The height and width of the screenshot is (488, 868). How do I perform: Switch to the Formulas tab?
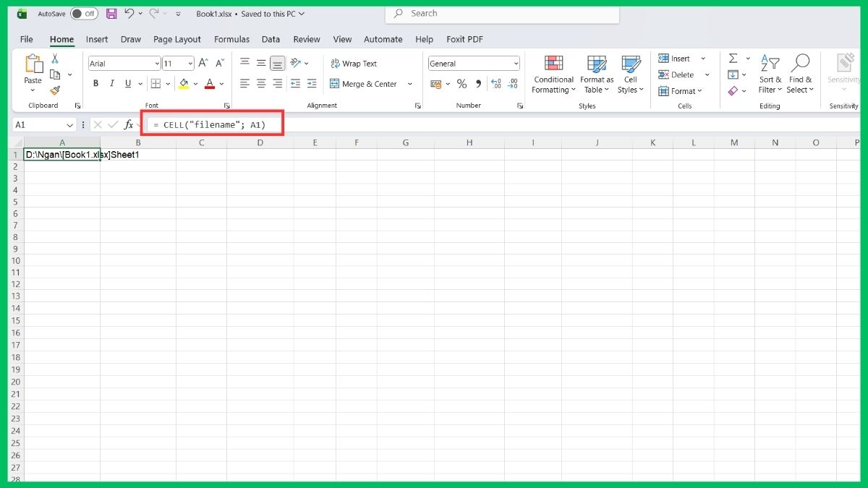(x=231, y=39)
